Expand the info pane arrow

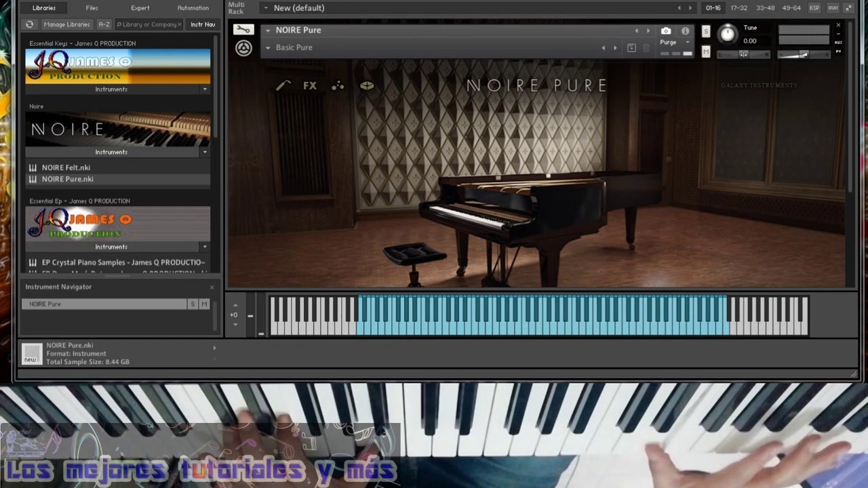214,348
